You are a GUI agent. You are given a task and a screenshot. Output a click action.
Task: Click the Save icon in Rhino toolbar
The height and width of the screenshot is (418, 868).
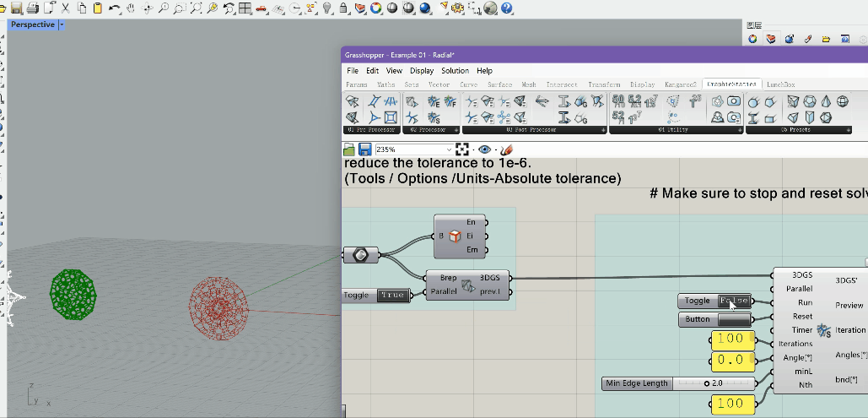click(16, 8)
